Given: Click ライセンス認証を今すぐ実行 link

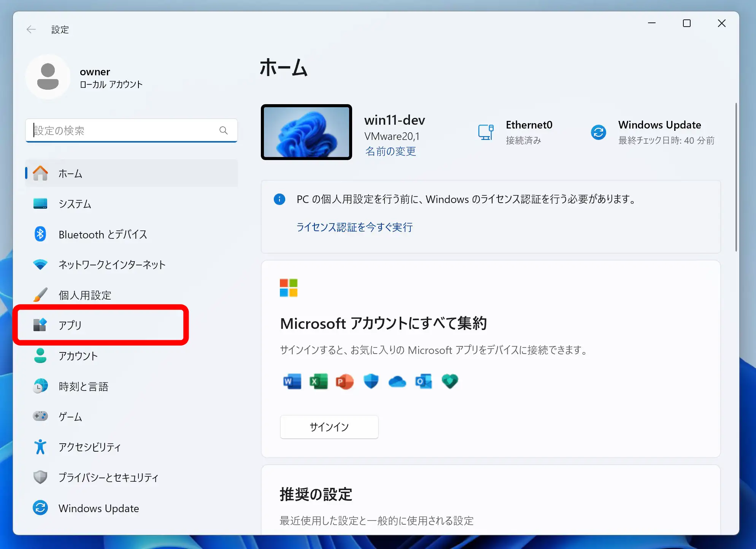Looking at the screenshot, I should (x=354, y=227).
